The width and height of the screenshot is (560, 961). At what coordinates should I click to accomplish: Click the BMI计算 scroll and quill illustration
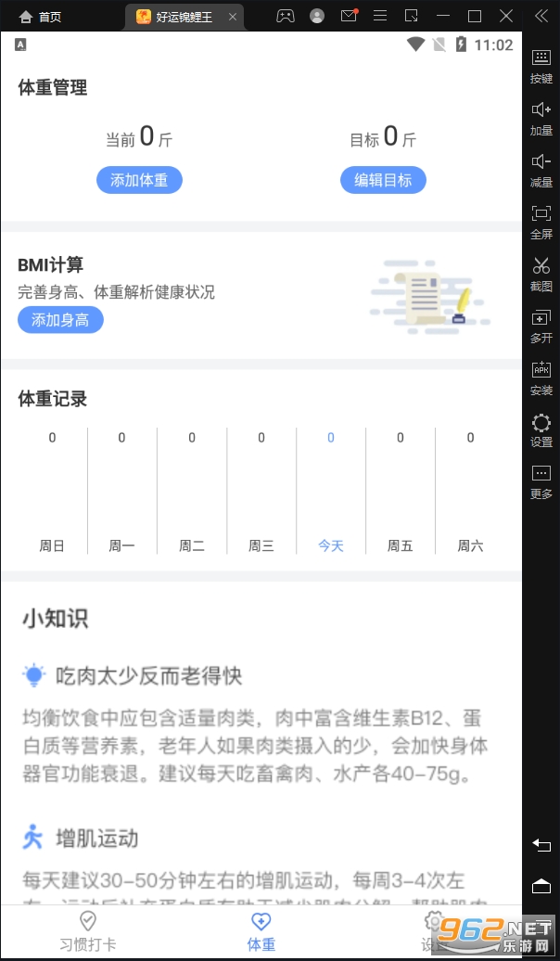click(430, 297)
